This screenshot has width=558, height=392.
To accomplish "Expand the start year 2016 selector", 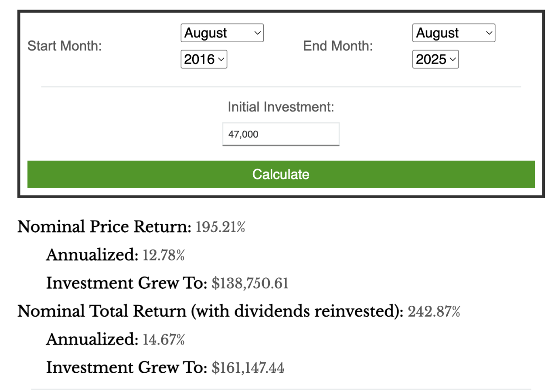I will 204,59.
